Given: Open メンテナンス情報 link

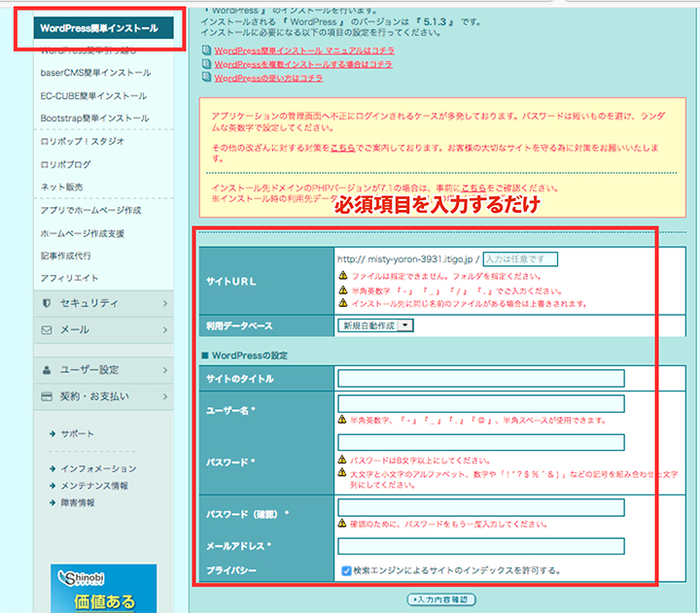Looking at the screenshot, I should click(94, 486).
